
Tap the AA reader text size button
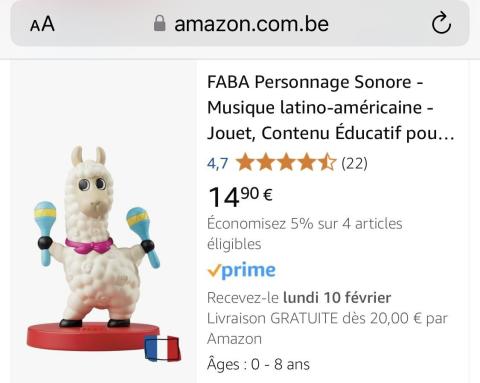pyautogui.click(x=42, y=24)
